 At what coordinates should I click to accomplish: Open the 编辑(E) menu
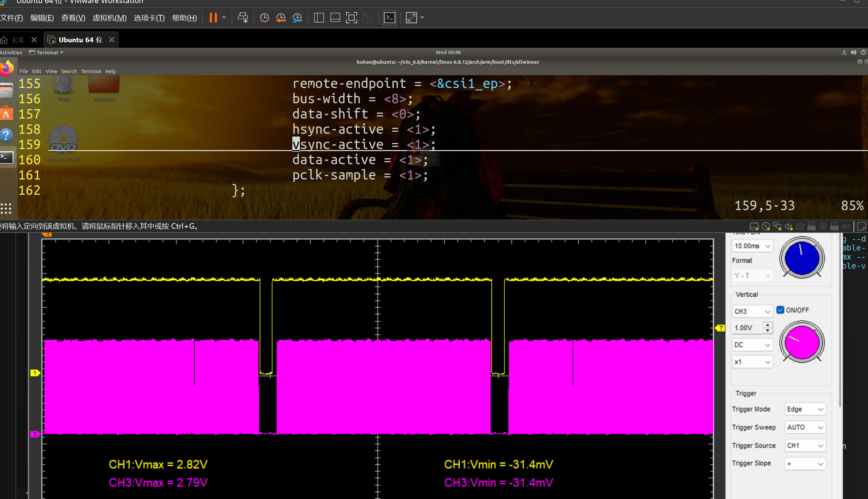tap(42, 18)
